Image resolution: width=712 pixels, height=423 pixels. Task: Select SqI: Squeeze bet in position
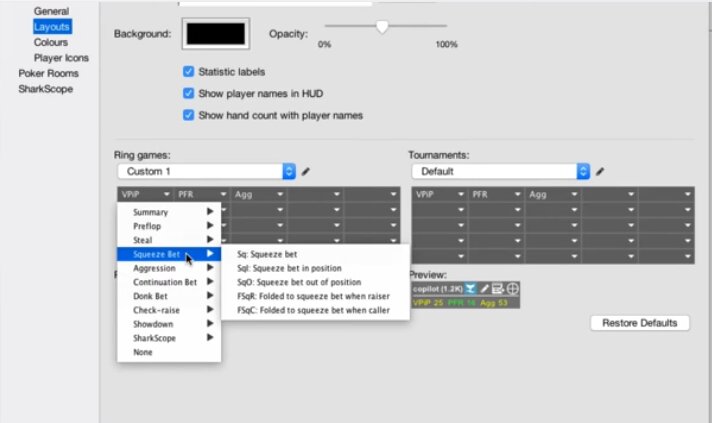tap(315, 268)
